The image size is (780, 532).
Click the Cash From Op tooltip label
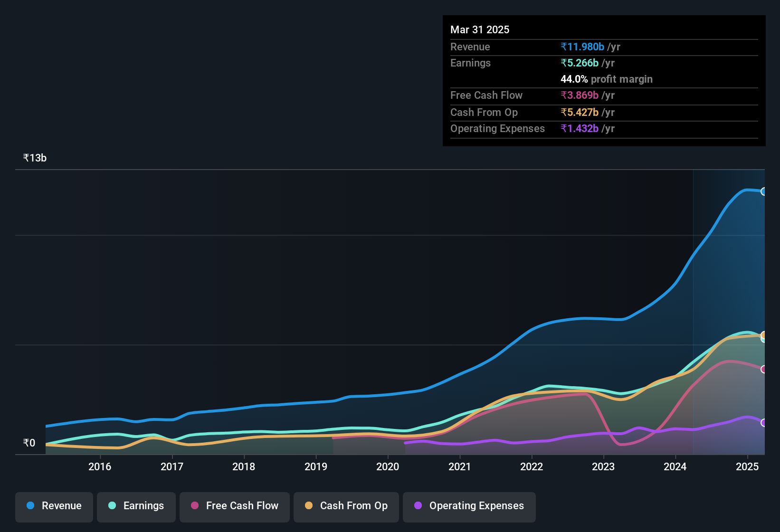pos(484,112)
